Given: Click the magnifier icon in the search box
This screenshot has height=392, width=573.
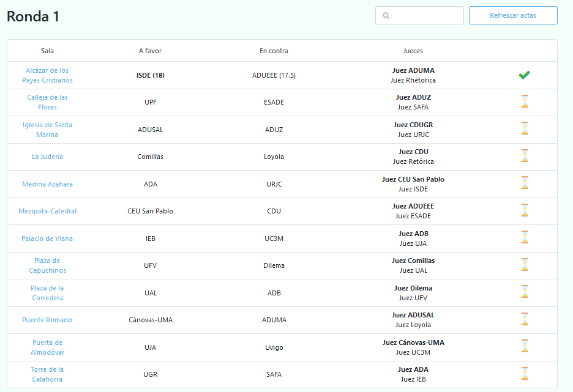Looking at the screenshot, I should point(386,15).
